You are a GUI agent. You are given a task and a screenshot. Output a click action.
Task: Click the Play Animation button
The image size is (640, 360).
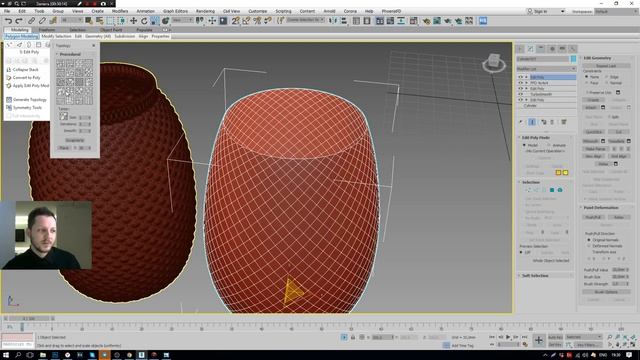[508, 337]
